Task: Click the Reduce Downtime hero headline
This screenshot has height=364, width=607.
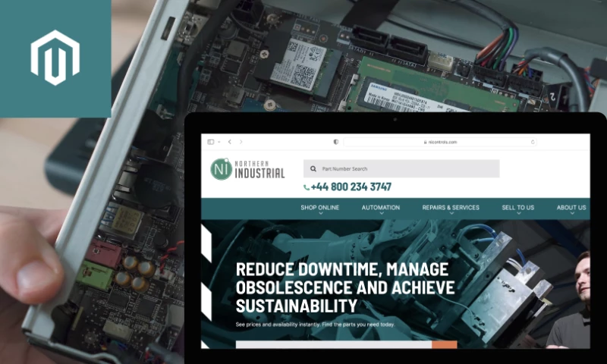Action: tap(345, 287)
